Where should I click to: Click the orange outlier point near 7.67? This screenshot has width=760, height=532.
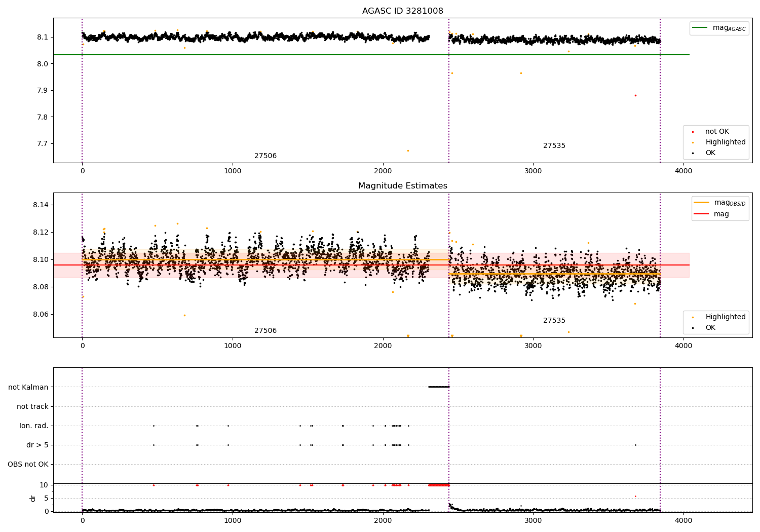click(408, 150)
